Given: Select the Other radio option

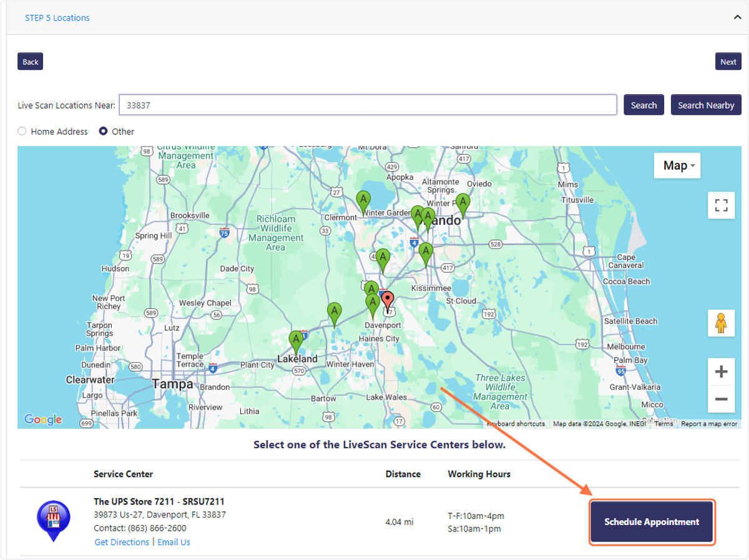Looking at the screenshot, I should 104,131.
